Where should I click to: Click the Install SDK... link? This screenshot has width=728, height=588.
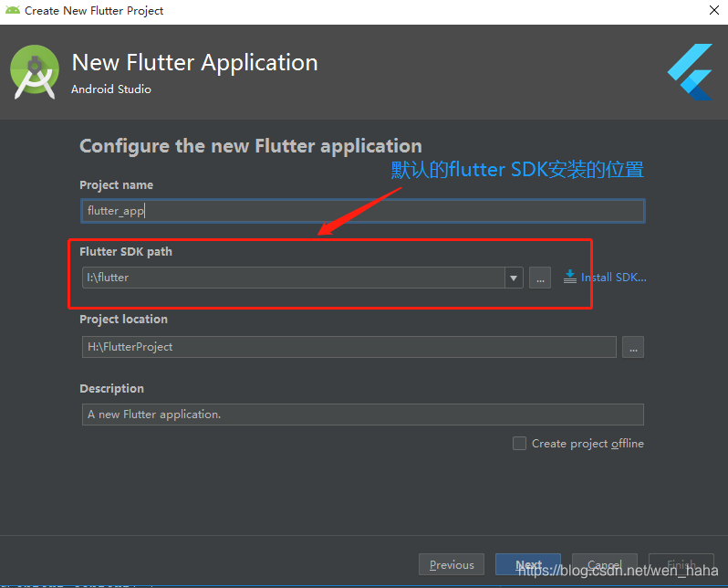[x=613, y=278]
